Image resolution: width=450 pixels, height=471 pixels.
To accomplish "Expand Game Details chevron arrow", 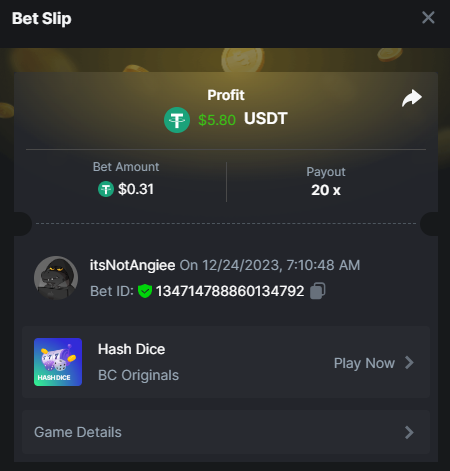I will tap(409, 432).
